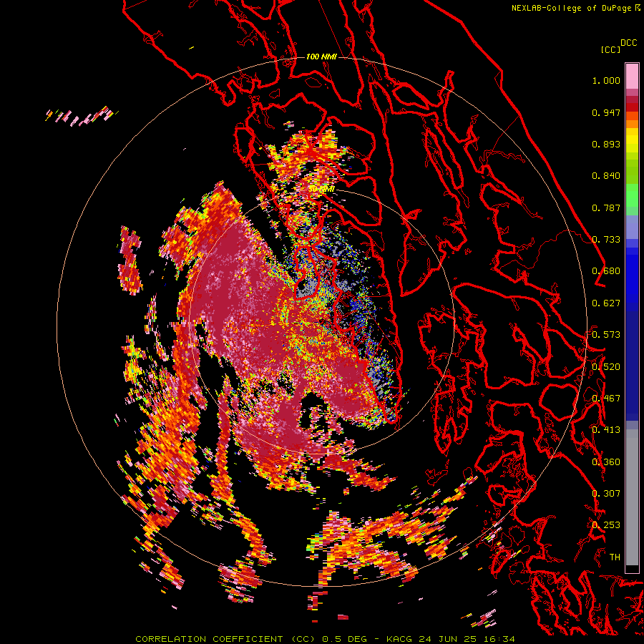Click the TH legend label
Viewport: 644px width, 644px height.
click(x=615, y=557)
